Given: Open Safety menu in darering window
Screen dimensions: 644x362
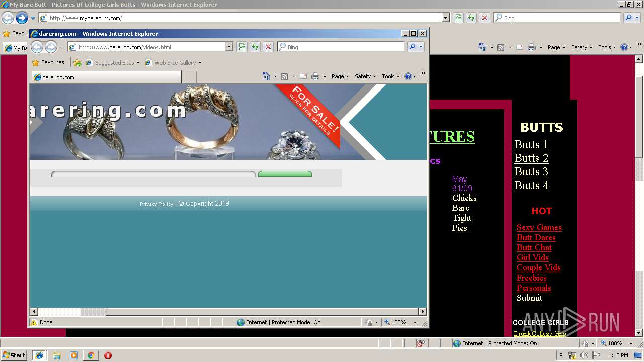Looking at the screenshot, I should (365, 76).
